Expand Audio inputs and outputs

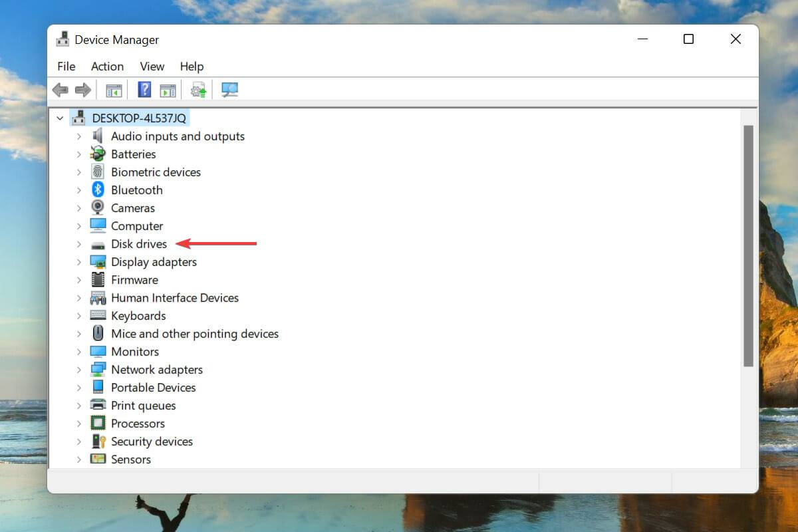[78, 136]
